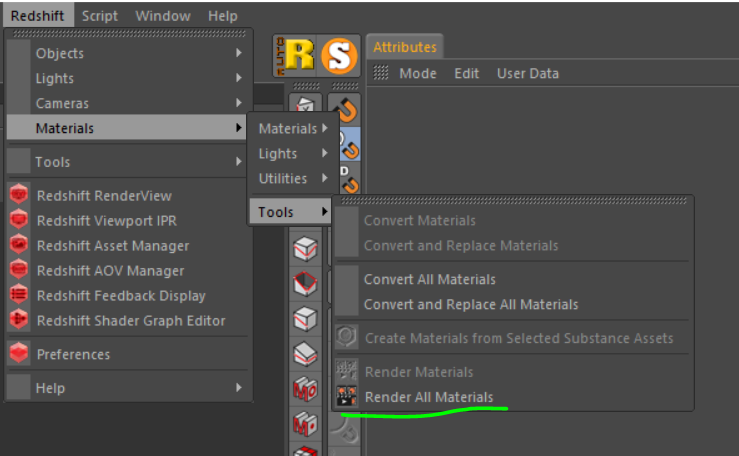Open the Help menu in menu bar

[x=222, y=16]
